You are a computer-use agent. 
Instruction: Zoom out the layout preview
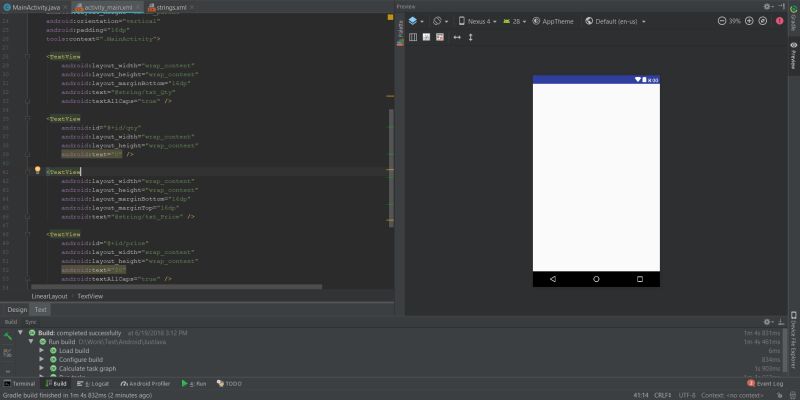[x=721, y=21]
